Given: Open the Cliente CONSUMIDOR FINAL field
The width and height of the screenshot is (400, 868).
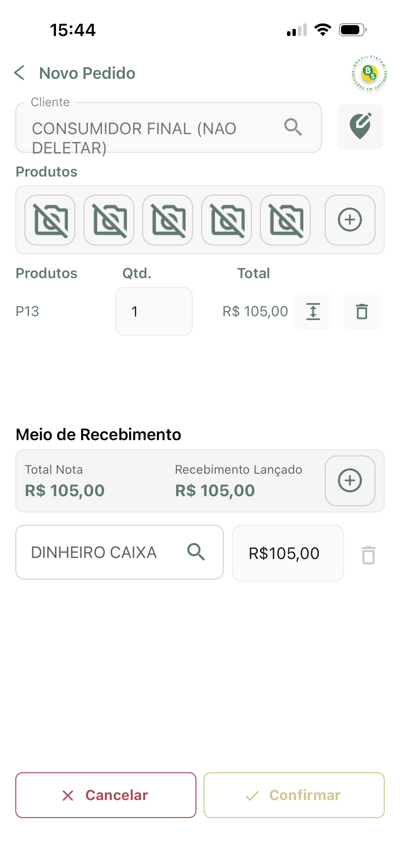Looking at the screenshot, I should (169, 127).
